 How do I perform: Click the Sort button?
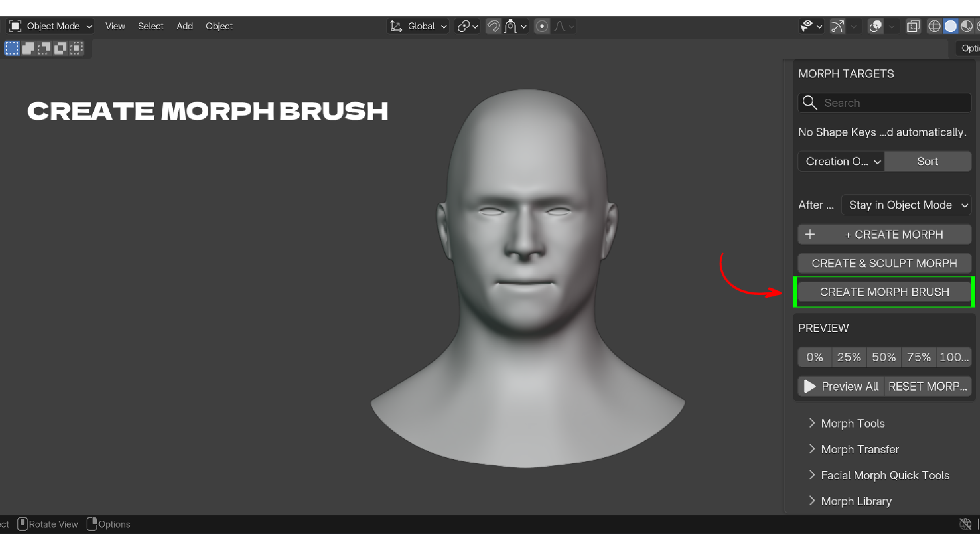click(927, 161)
